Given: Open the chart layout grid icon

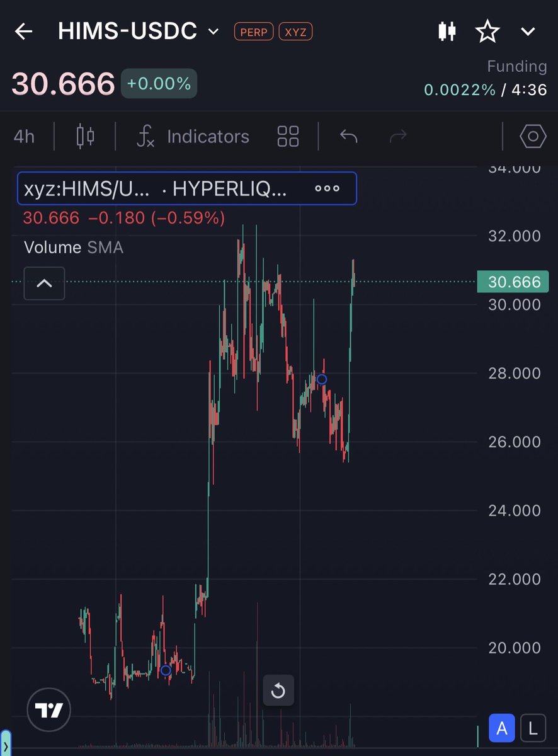Looking at the screenshot, I should (288, 136).
